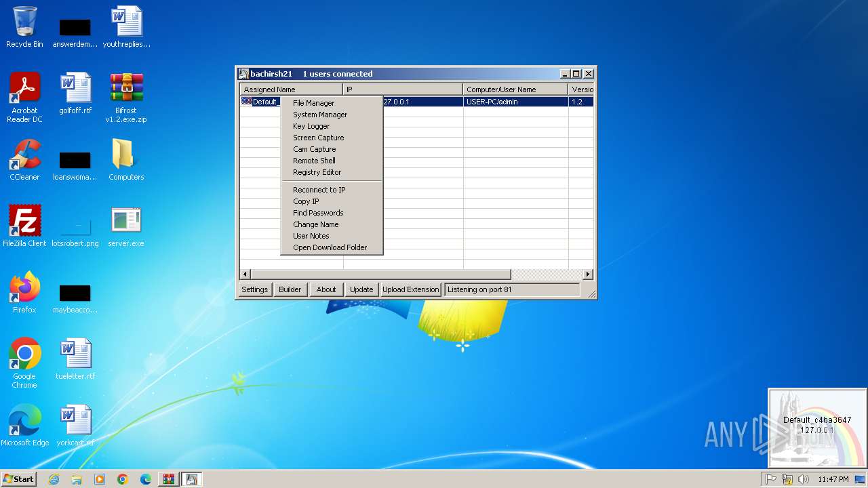Open Remote Shell menu entry
The height and width of the screenshot is (488, 868).
[x=332, y=161]
